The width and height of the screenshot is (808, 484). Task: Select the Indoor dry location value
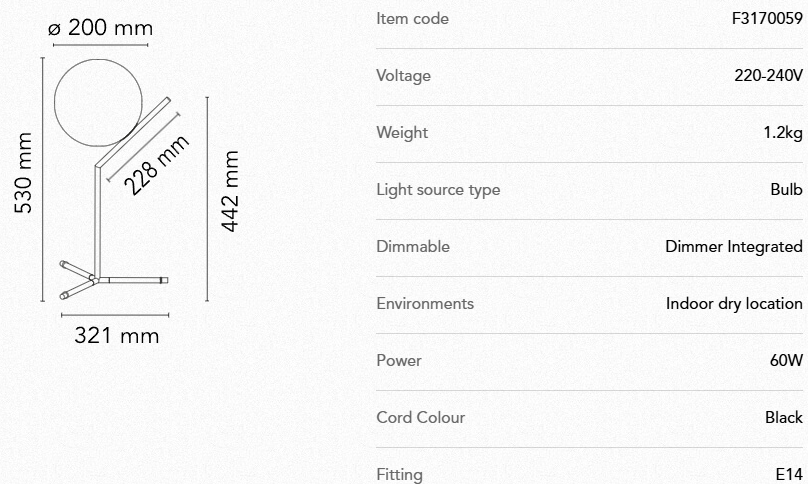pyautogui.click(x=734, y=304)
